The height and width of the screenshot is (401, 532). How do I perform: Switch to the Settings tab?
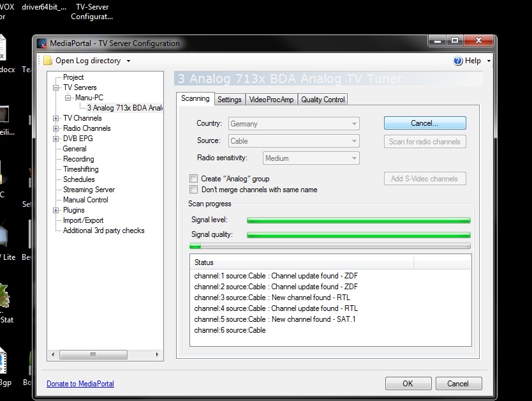229,100
